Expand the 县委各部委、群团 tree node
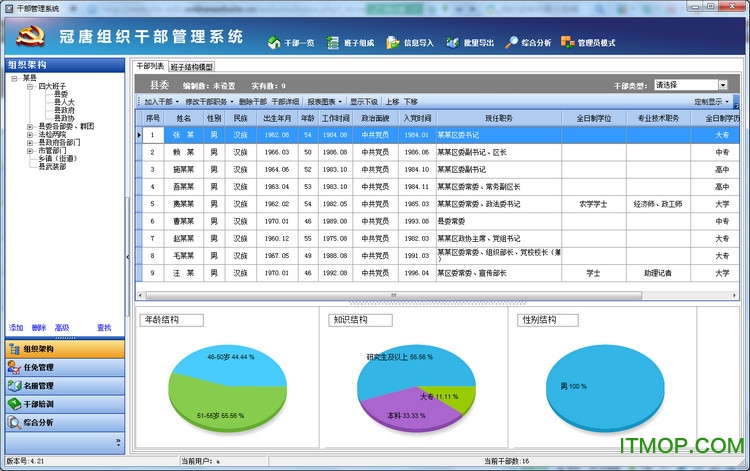750x471 pixels. [30, 127]
